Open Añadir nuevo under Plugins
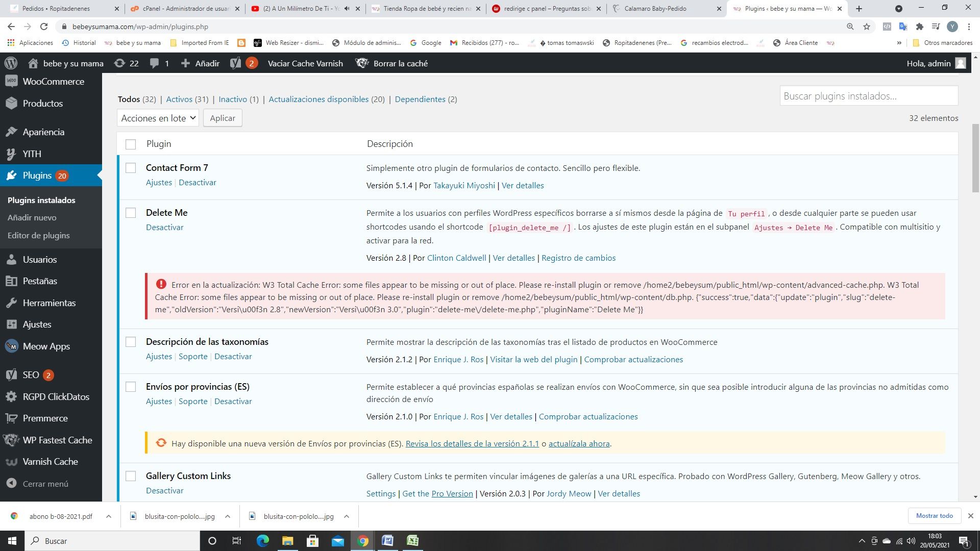Screen dimensions: 980x551 tap(32, 218)
